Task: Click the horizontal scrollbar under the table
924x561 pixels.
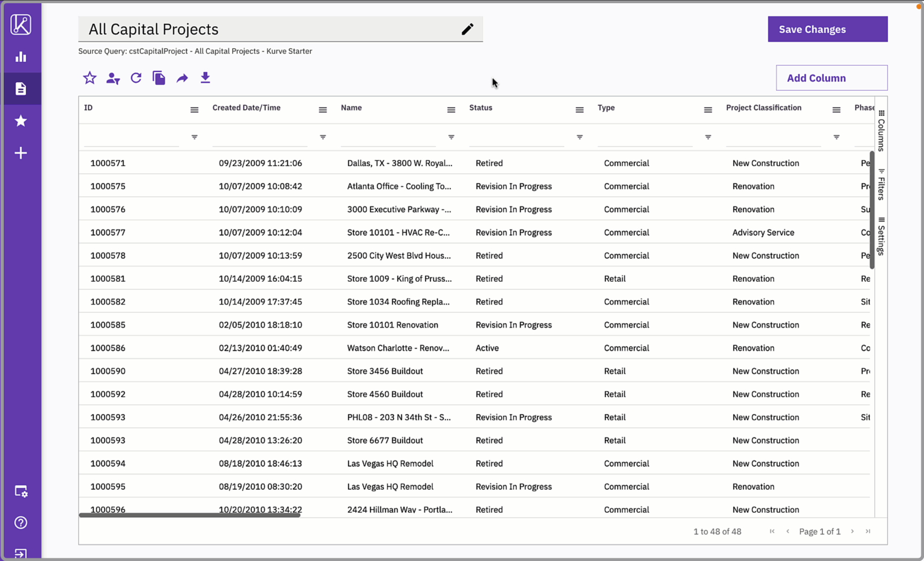Action: pos(189,516)
